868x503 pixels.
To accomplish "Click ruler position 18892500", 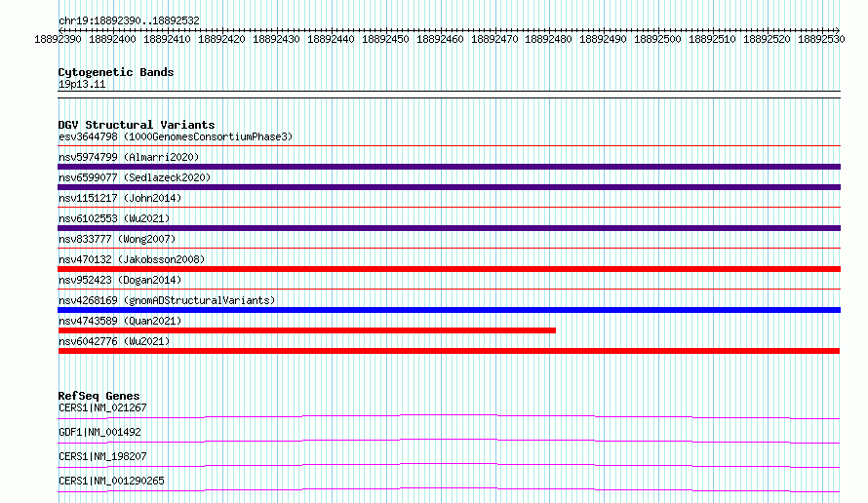I will tap(657, 39).
